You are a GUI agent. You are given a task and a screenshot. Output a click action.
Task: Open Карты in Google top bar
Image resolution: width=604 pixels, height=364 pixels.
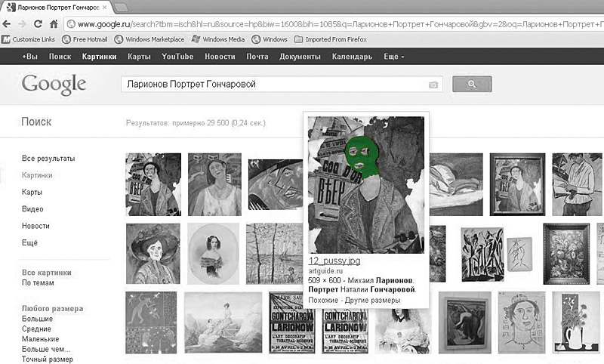[139, 57]
